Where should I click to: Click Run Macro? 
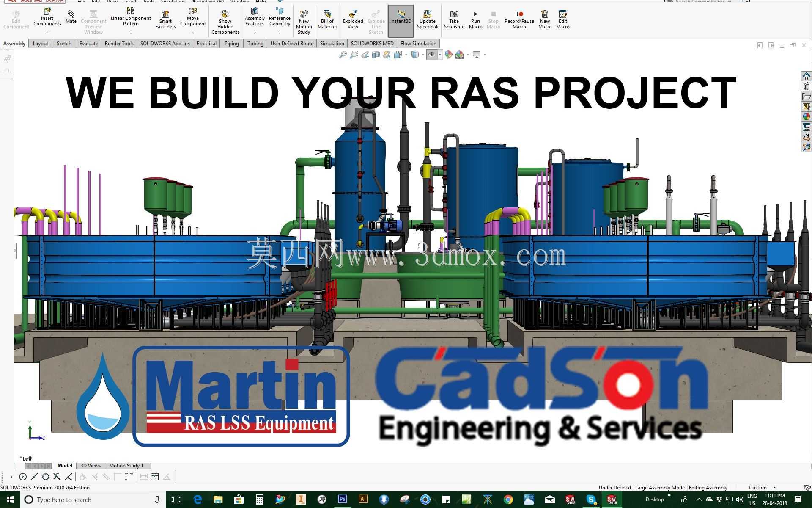(x=475, y=19)
